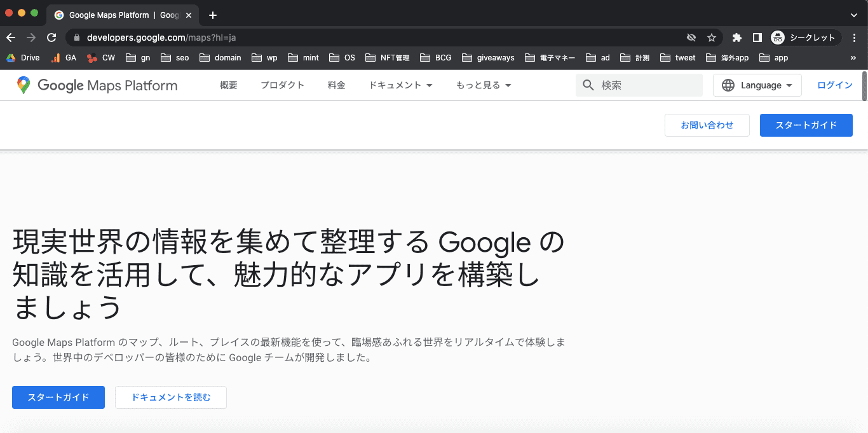This screenshot has height=433, width=868.
Task: Open the 電子マネー bookmark folder
Action: [x=550, y=58]
